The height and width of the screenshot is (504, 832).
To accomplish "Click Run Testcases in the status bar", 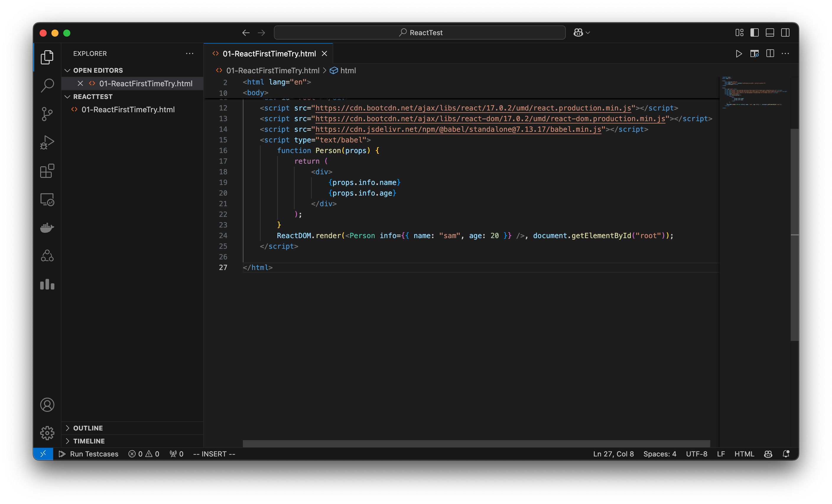I will (x=90, y=454).
